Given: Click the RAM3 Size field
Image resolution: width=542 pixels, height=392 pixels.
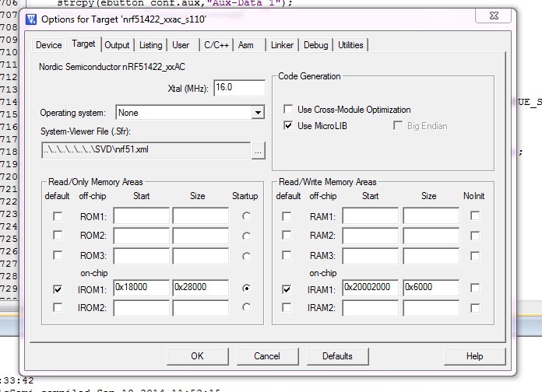Looking at the screenshot, I should pyautogui.click(x=431, y=256).
